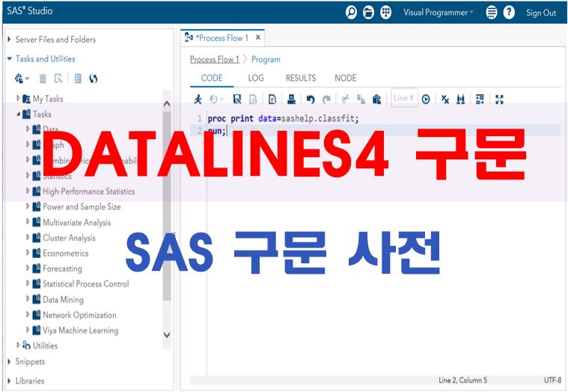Switch to the CODE tab
The width and height of the screenshot is (568, 392).
tap(212, 78)
